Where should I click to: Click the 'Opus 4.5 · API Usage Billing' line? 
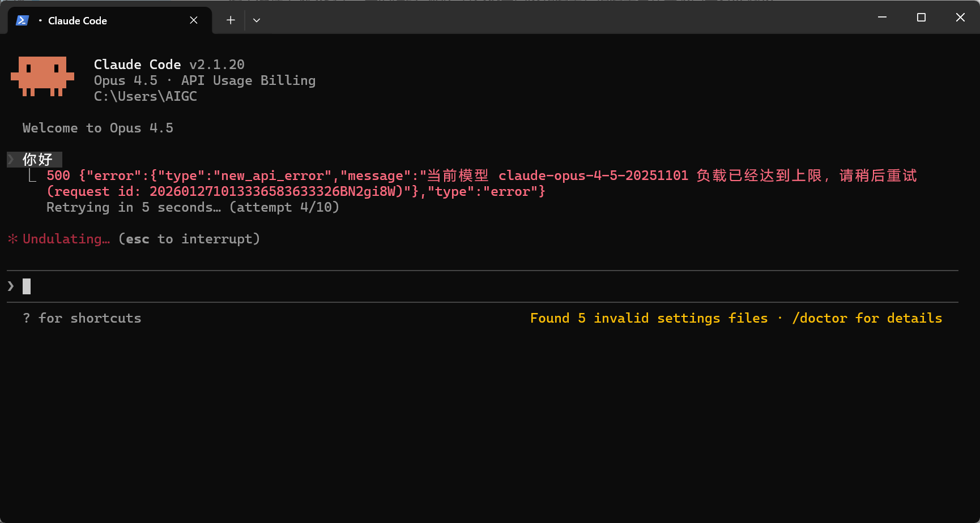(x=204, y=80)
